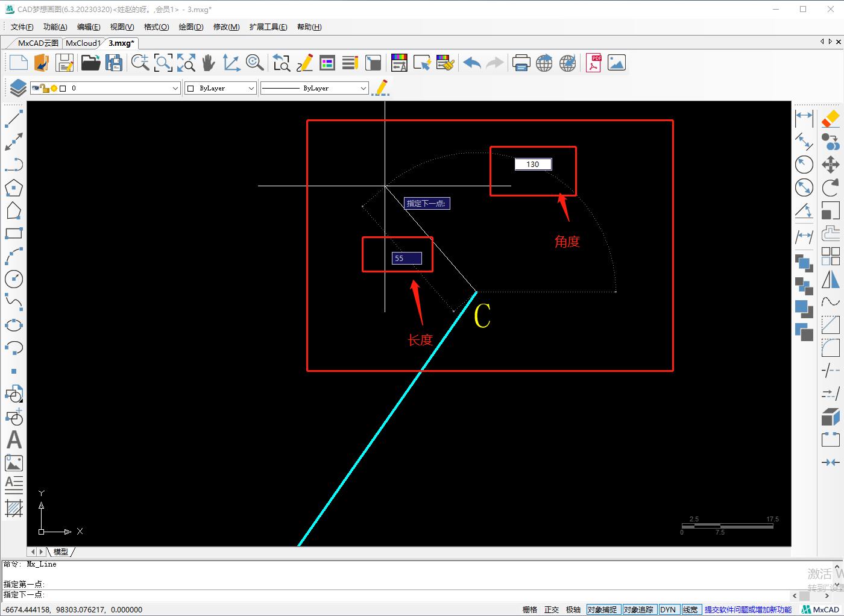Toggle DYN dynamic input

click(x=667, y=609)
